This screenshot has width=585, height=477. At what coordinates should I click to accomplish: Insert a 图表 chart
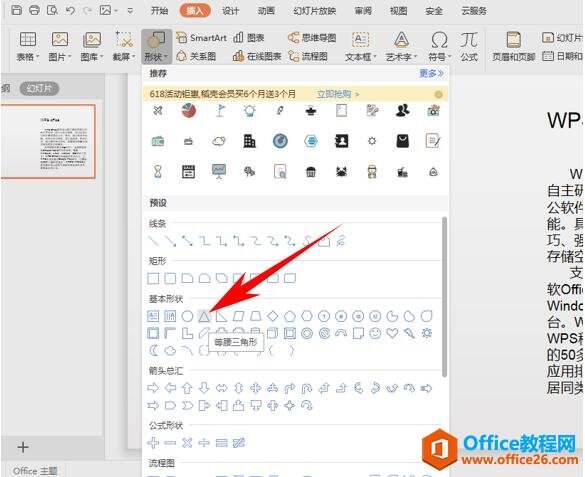click(249, 38)
